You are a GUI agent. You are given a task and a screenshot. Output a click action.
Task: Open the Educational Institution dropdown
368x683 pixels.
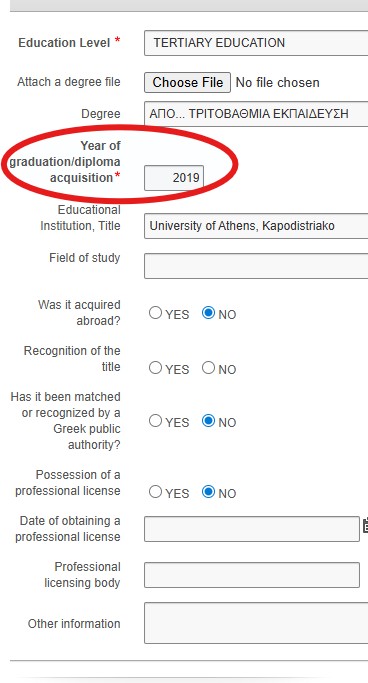pyautogui.click(x=256, y=226)
